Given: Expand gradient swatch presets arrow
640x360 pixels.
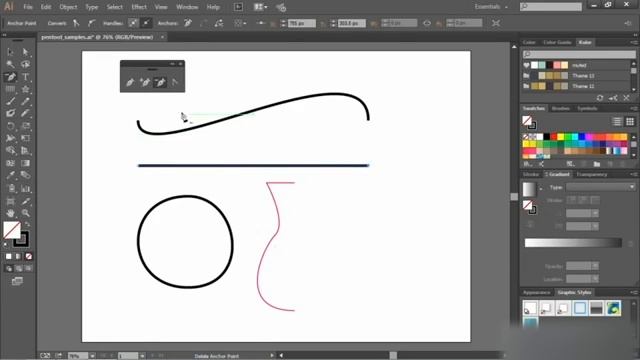Looking at the screenshot, I should click(x=541, y=189).
